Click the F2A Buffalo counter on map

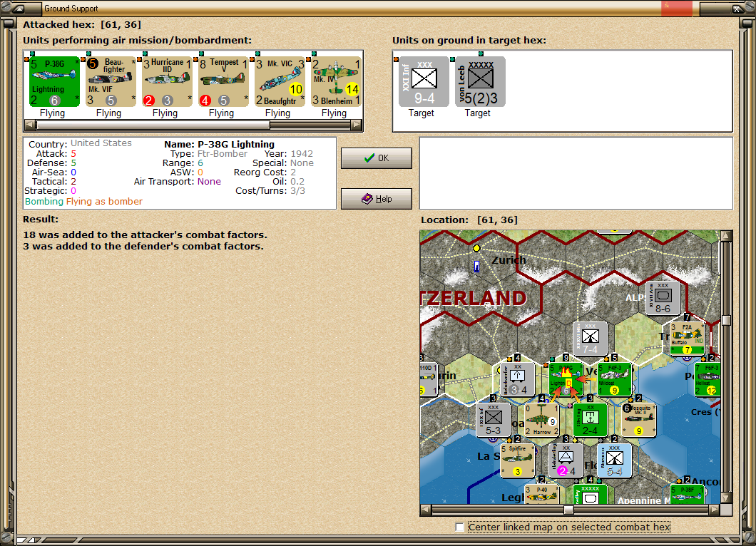687,338
